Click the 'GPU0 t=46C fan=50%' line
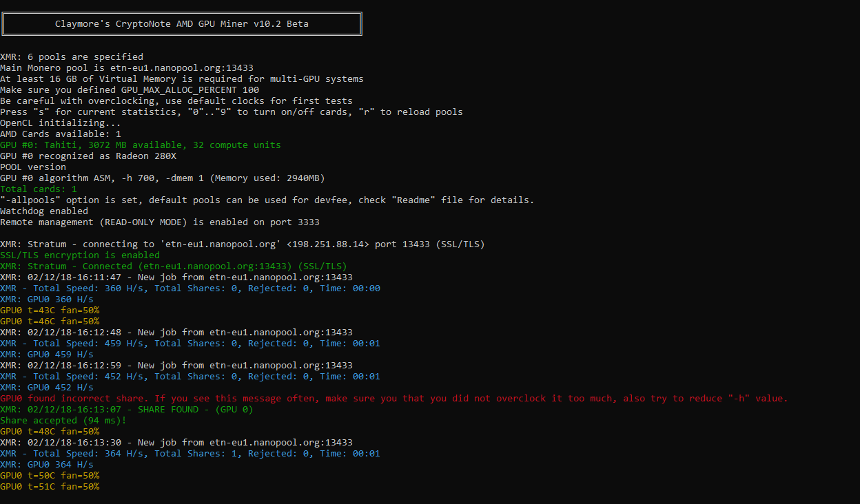The width and height of the screenshot is (860, 504). click(x=50, y=322)
